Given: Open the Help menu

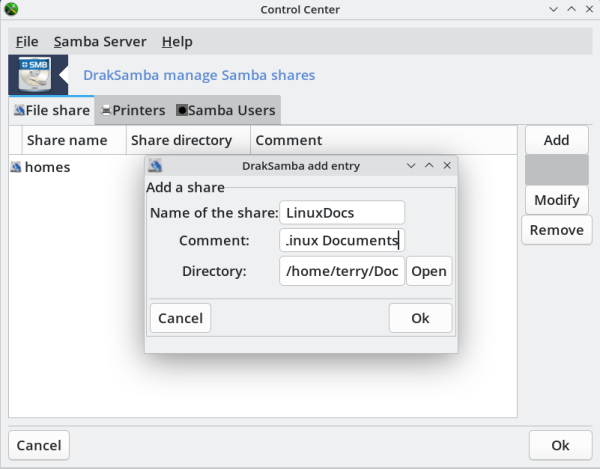Looking at the screenshot, I should point(177,41).
